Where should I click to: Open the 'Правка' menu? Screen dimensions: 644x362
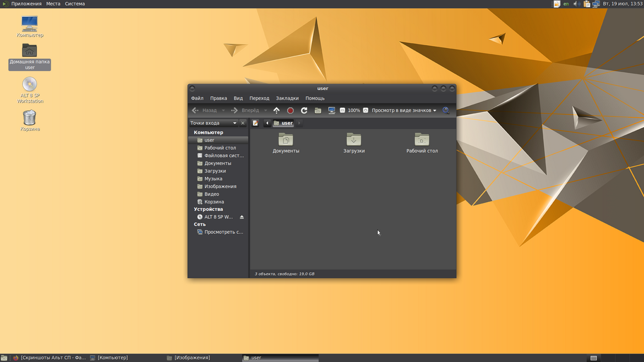click(x=219, y=98)
